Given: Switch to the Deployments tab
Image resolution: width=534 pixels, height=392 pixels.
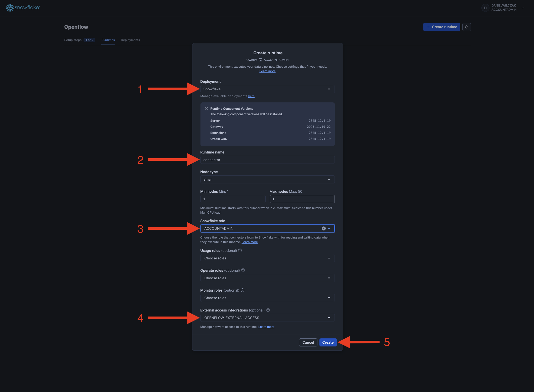Looking at the screenshot, I should [130, 40].
